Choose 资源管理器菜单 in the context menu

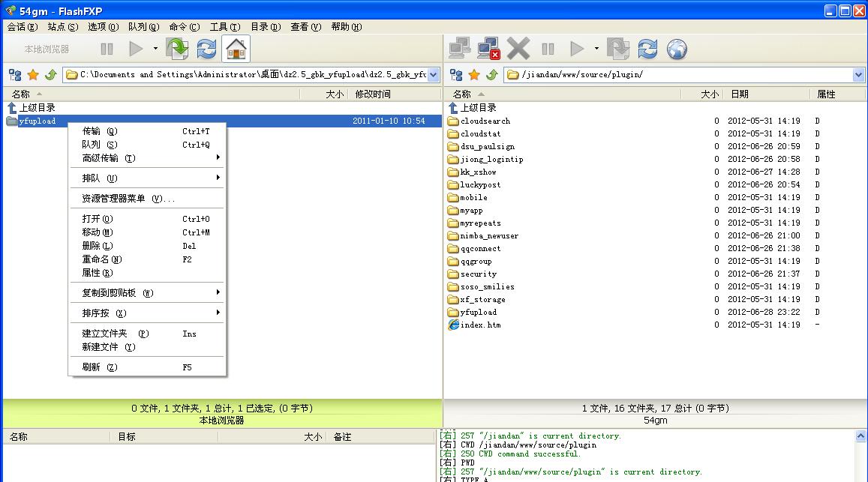(x=147, y=199)
